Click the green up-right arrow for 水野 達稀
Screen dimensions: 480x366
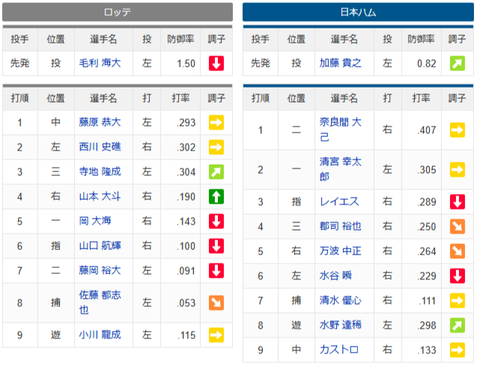(x=457, y=325)
